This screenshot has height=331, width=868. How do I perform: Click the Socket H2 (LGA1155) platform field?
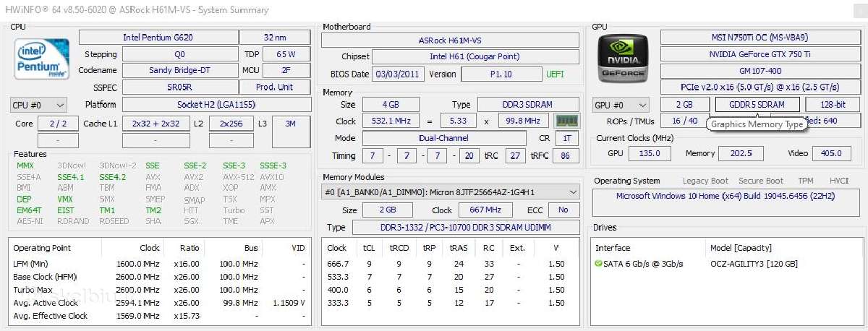pyautogui.click(x=216, y=105)
